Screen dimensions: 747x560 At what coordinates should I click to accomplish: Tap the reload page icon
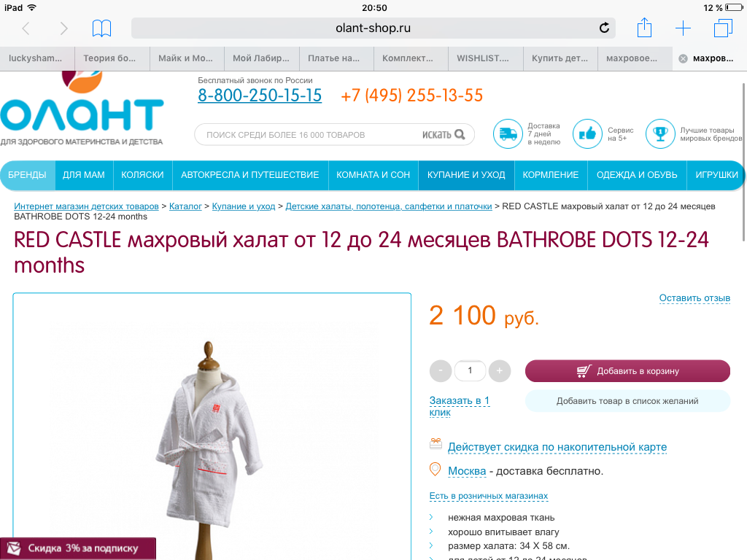[604, 28]
